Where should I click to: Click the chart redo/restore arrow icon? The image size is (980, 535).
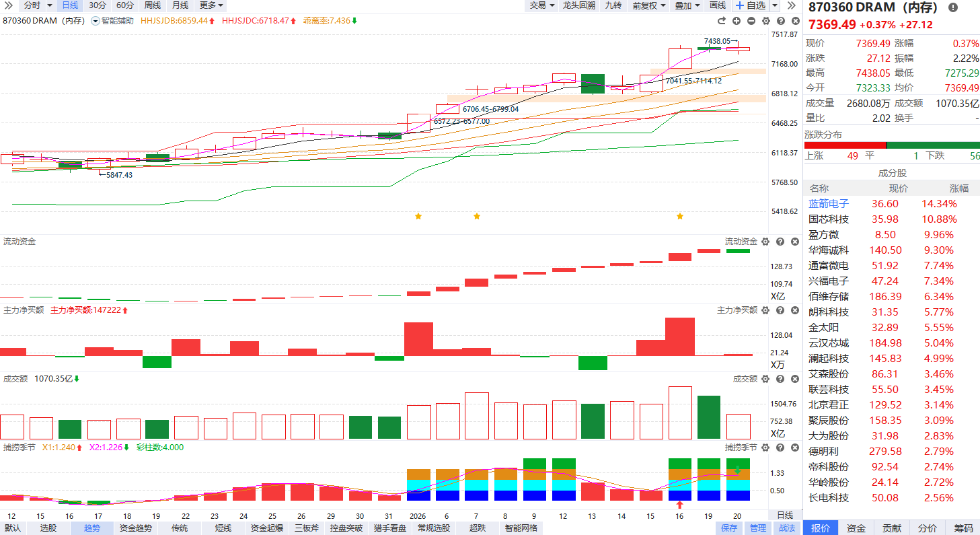click(x=722, y=21)
